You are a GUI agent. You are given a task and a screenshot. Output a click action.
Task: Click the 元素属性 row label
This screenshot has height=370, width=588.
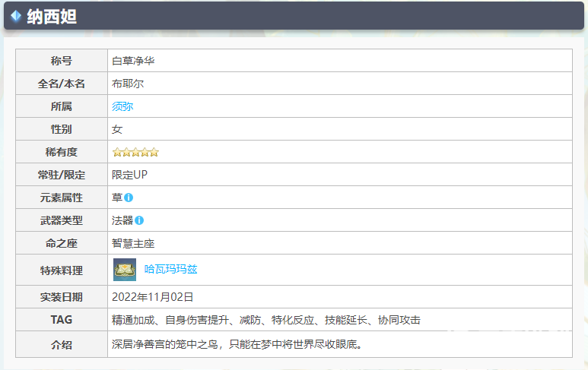coord(62,198)
